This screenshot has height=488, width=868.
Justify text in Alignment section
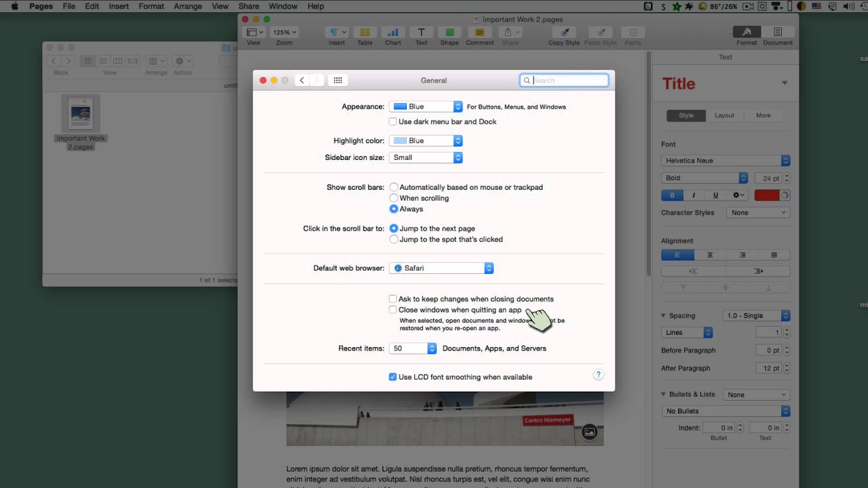point(774,255)
